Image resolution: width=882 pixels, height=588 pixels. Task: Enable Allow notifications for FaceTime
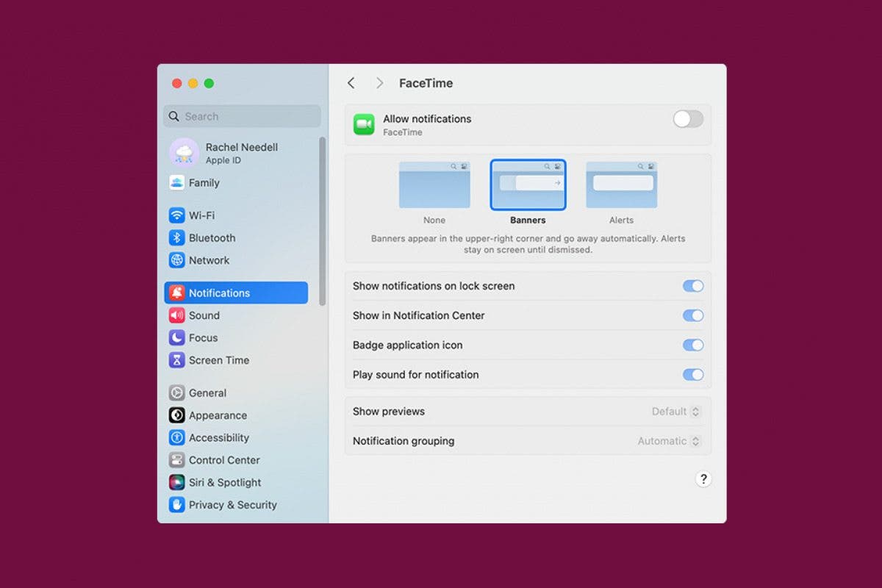[x=688, y=119]
